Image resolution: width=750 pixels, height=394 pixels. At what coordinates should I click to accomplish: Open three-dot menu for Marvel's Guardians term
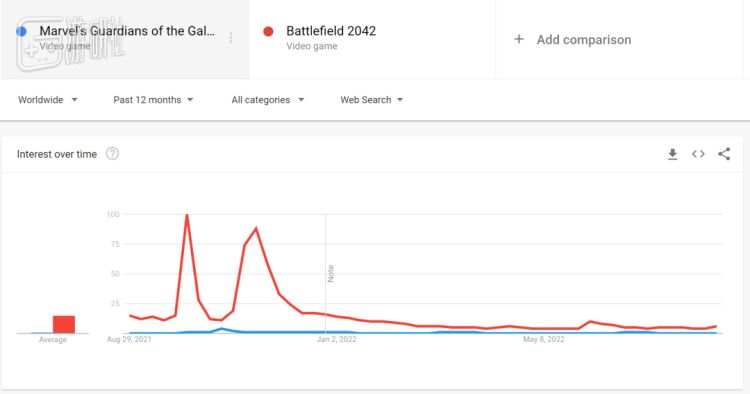(x=231, y=38)
